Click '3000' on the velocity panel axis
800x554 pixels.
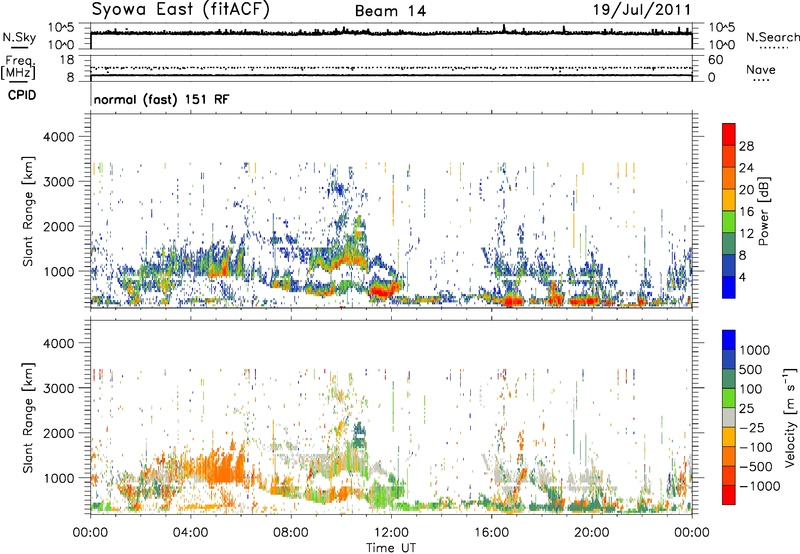pos(59,388)
